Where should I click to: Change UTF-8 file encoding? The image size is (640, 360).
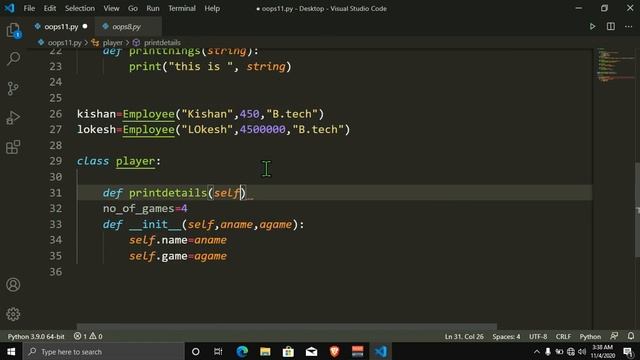(538, 336)
